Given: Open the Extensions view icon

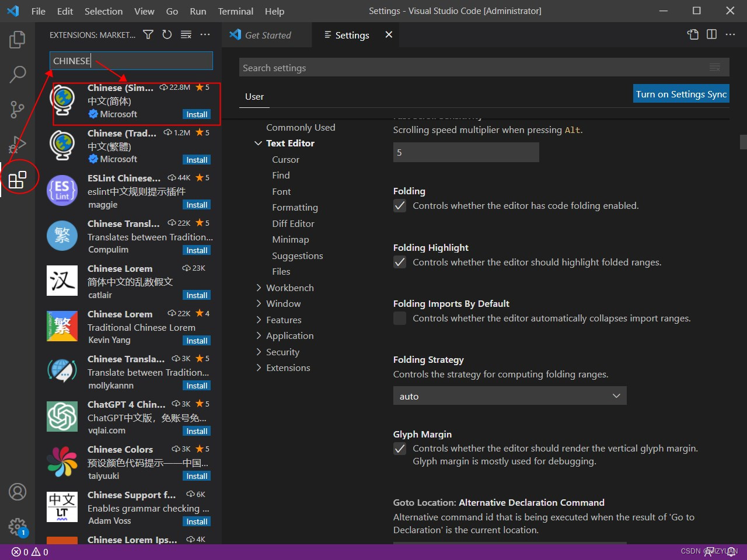Looking at the screenshot, I should point(18,179).
